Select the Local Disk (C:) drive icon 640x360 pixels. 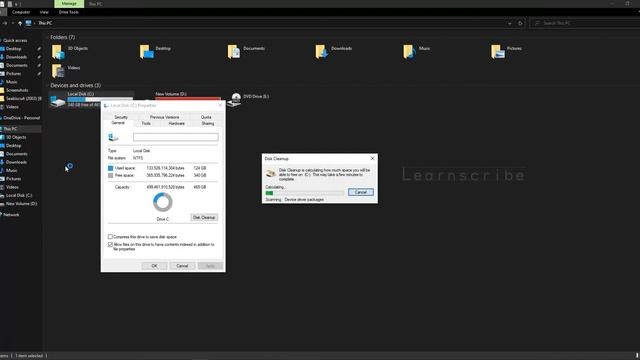pyautogui.click(x=58, y=100)
